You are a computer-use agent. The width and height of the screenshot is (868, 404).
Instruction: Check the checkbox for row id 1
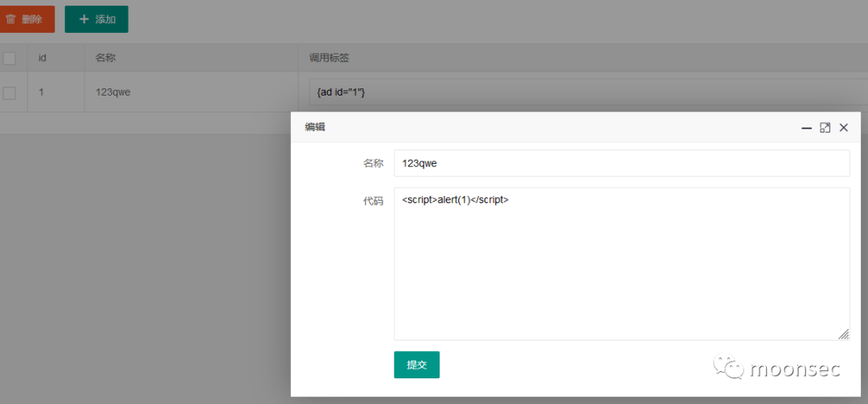pos(10,92)
